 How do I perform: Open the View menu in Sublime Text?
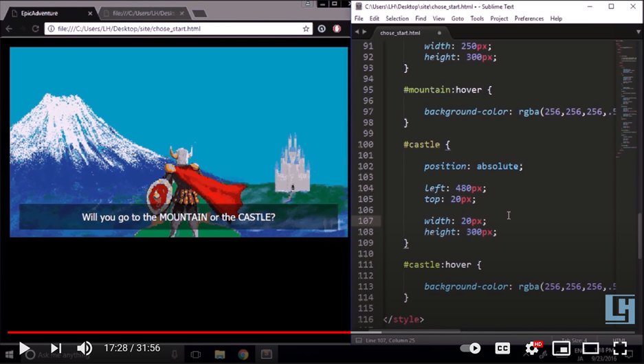[438, 19]
